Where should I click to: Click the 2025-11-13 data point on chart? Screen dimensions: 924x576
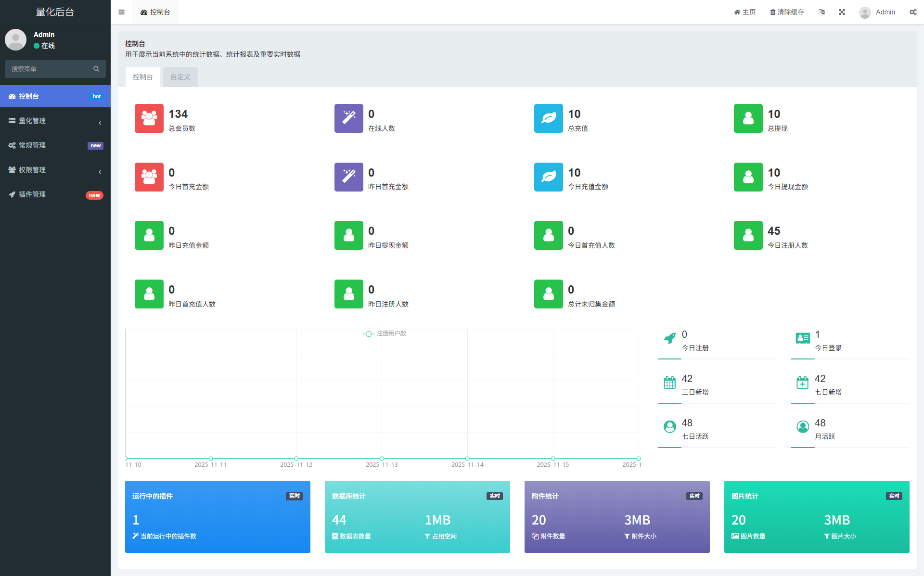coord(382,459)
